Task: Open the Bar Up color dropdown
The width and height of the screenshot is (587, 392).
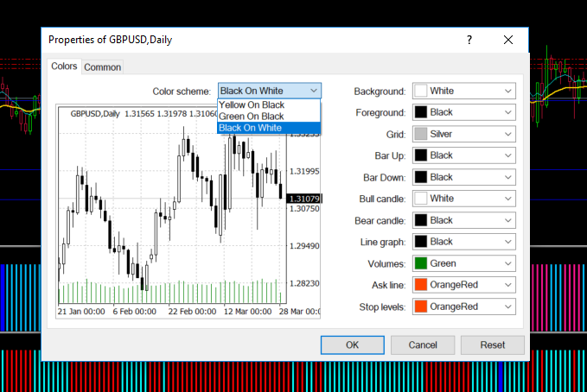Action: pyautogui.click(x=464, y=155)
